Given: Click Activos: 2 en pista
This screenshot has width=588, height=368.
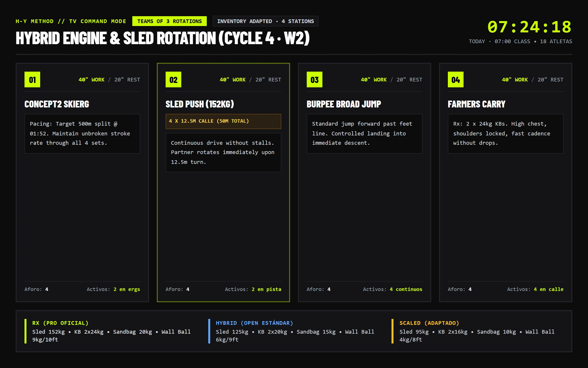Looking at the screenshot, I should pyautogui.click(x=253, y=289).
